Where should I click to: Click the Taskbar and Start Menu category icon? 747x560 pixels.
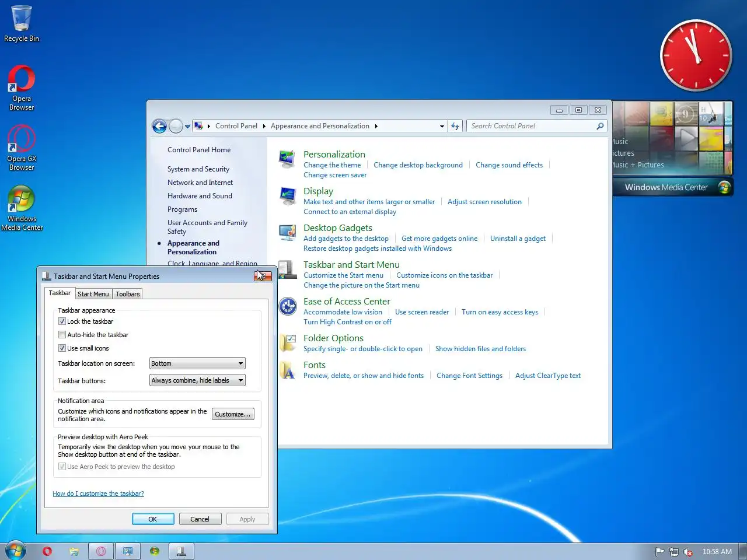click(x=287, y=269)
